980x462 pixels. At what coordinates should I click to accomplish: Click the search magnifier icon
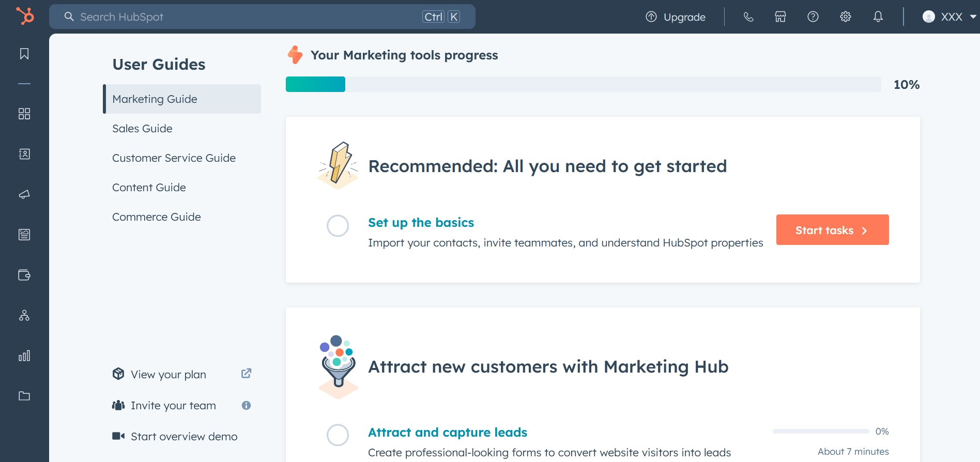click(69, 17)
